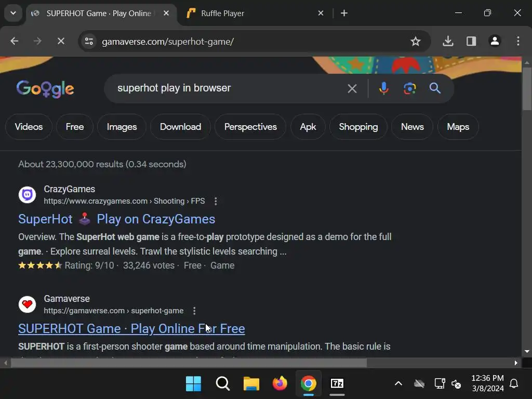
Task: Open Chrome's three-dot menu
Action: pyautogui.click(x=518, y=42)
